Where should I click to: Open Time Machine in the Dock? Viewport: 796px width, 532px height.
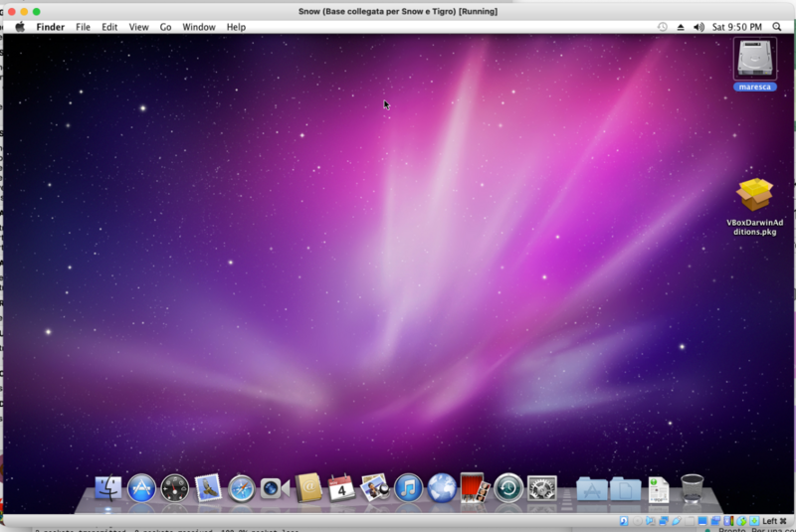[508, 487]
